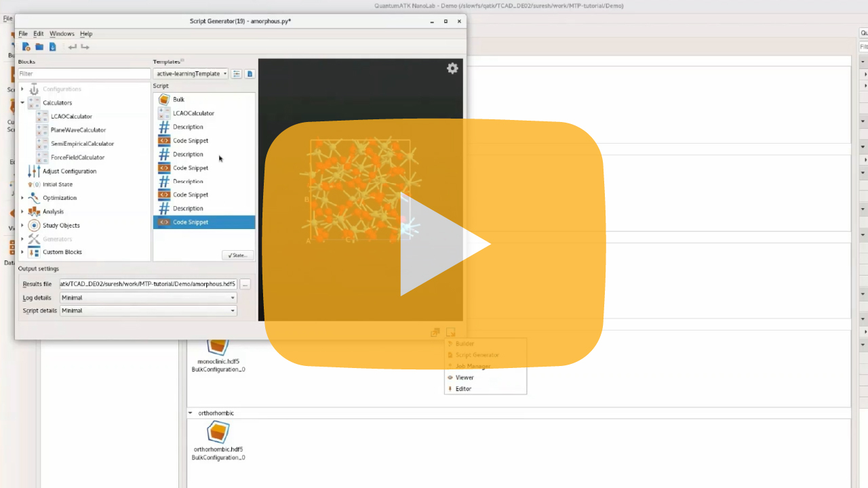This screenshot has width=868, height=488.
Task: Click the open folder toolbar icon
Action: click(x=39, y=47)
